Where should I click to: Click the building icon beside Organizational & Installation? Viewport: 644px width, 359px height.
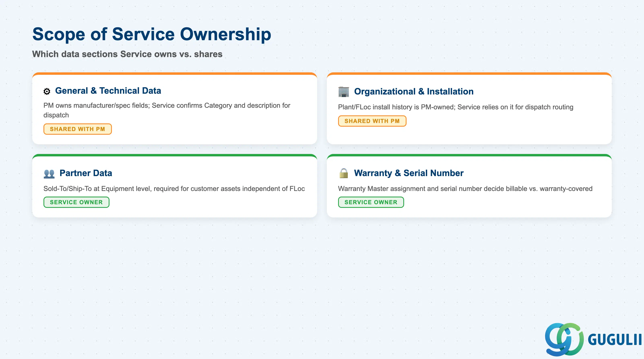[x=344, y=92]
